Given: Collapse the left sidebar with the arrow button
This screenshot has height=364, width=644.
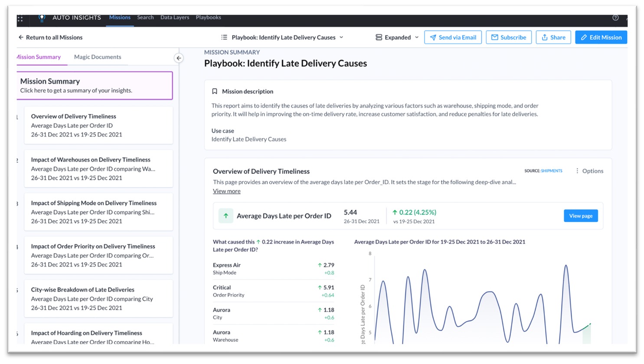Looking at the screenshot, I should coord(179,58).
